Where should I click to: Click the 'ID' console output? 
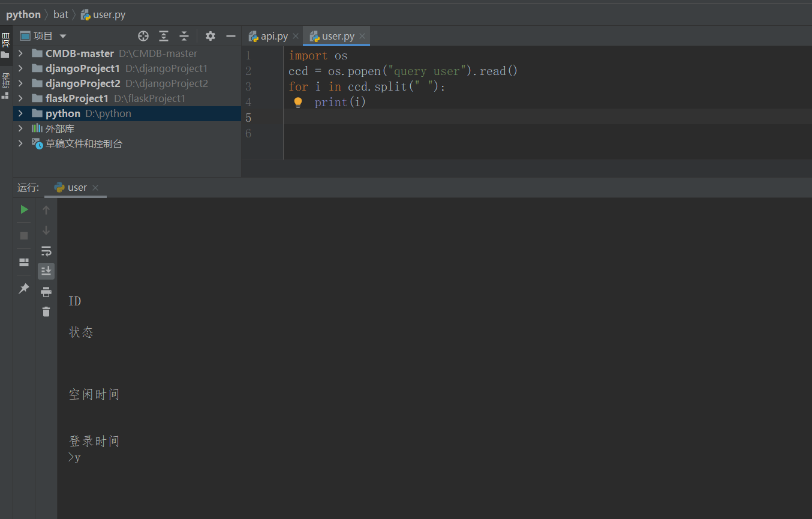click(75, 301)
